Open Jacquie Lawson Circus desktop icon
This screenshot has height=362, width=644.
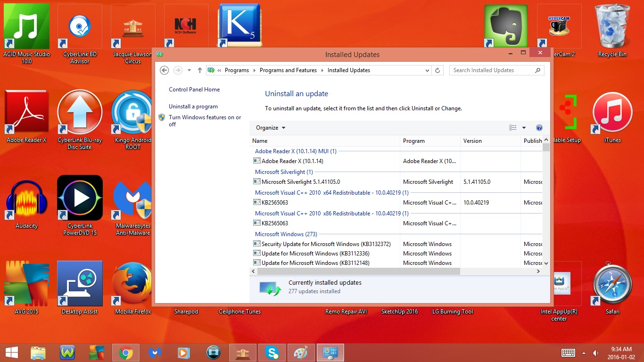(x=133, y=33)
